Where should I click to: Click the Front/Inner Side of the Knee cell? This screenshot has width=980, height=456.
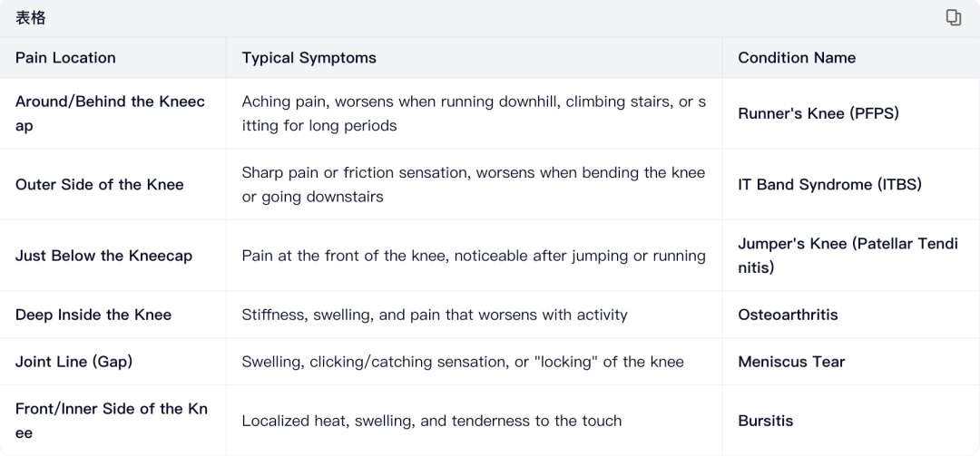coord(111,421)
